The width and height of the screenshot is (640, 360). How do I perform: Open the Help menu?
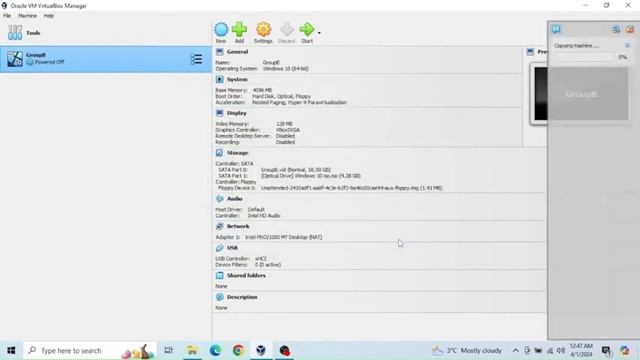tap(49, 16)
